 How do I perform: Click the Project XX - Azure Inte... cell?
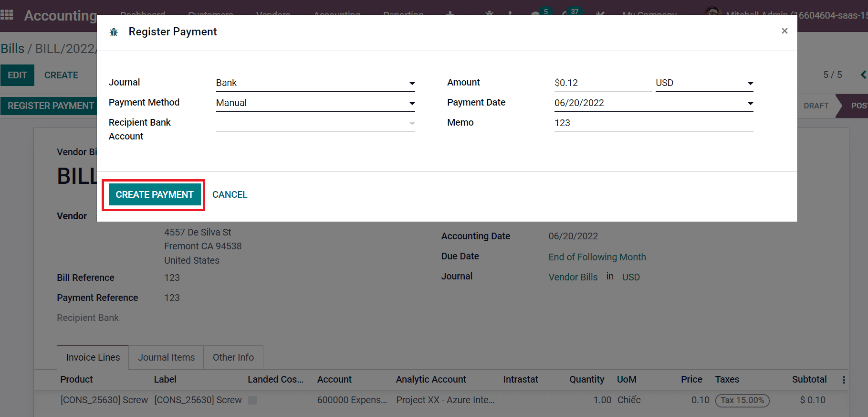[445, 400]
